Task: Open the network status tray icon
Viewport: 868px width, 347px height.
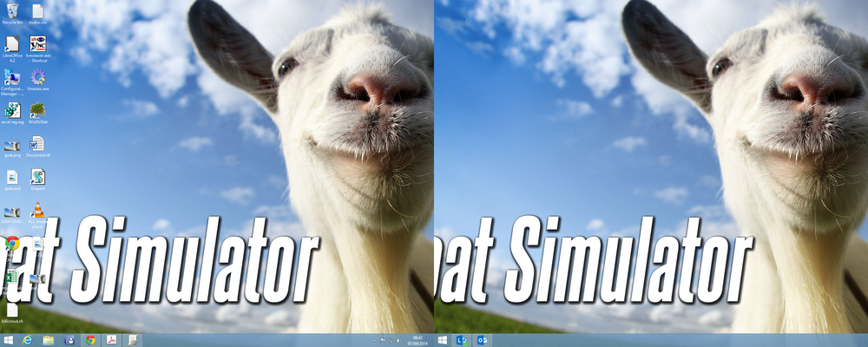Action: (x=391, y=340)
